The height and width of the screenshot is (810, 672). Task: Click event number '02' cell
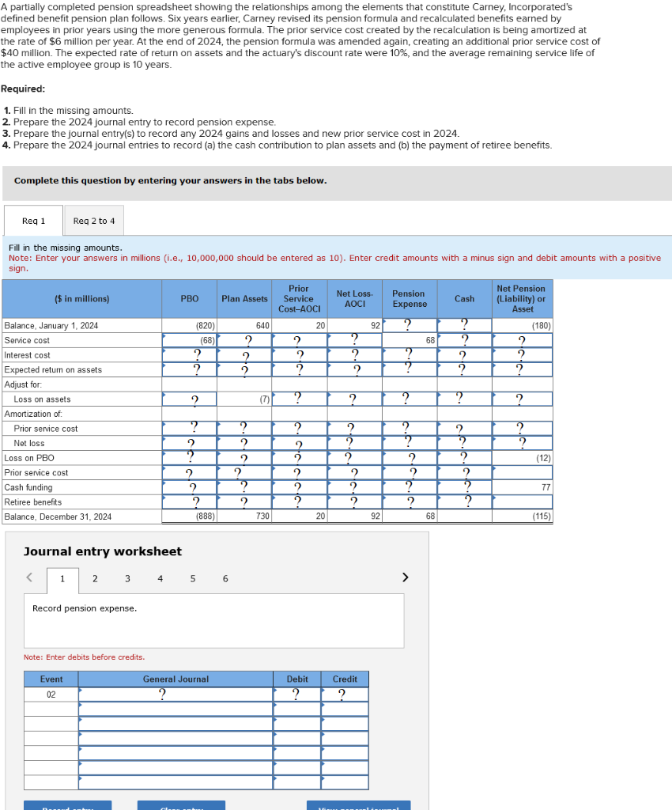[x=51, y=695]
